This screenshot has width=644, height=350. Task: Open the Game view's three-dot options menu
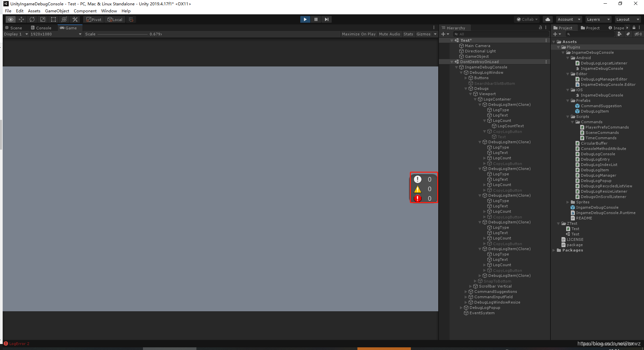[434, 28]
